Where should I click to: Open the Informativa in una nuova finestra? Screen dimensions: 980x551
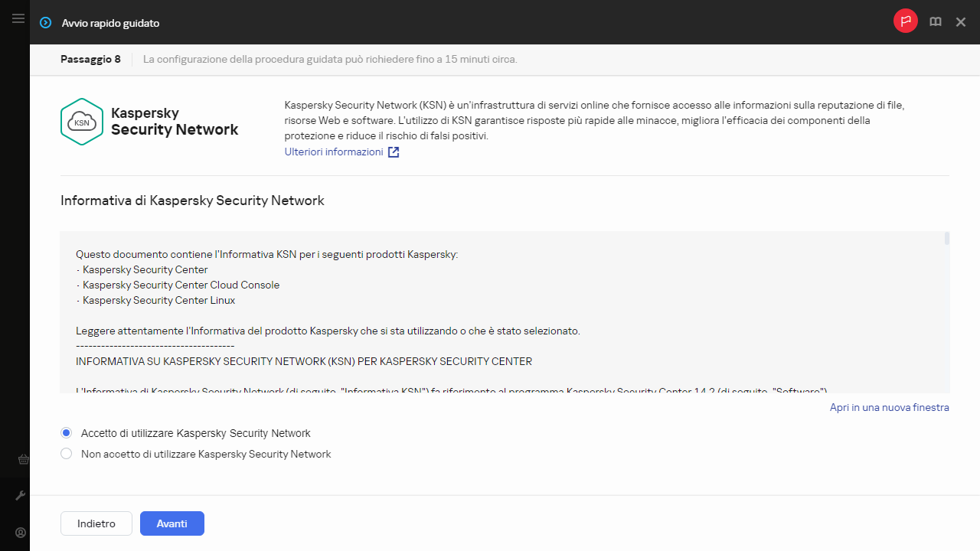click(x=889, y=407)
